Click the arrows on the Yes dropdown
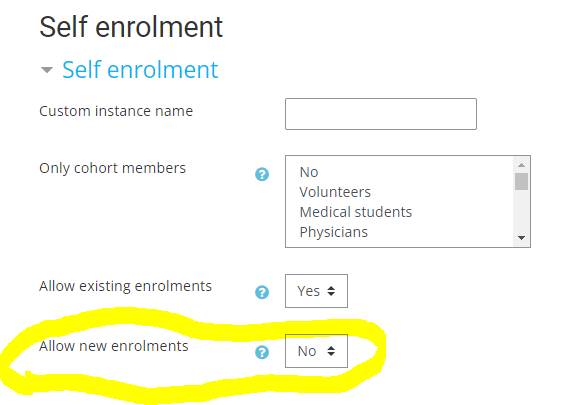Viewport: 581px width, 405px height. 331,291
